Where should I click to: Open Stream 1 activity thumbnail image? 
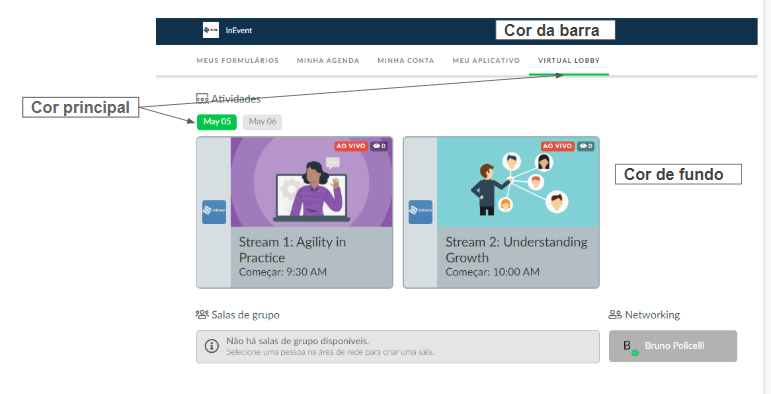tap(311, 182)
